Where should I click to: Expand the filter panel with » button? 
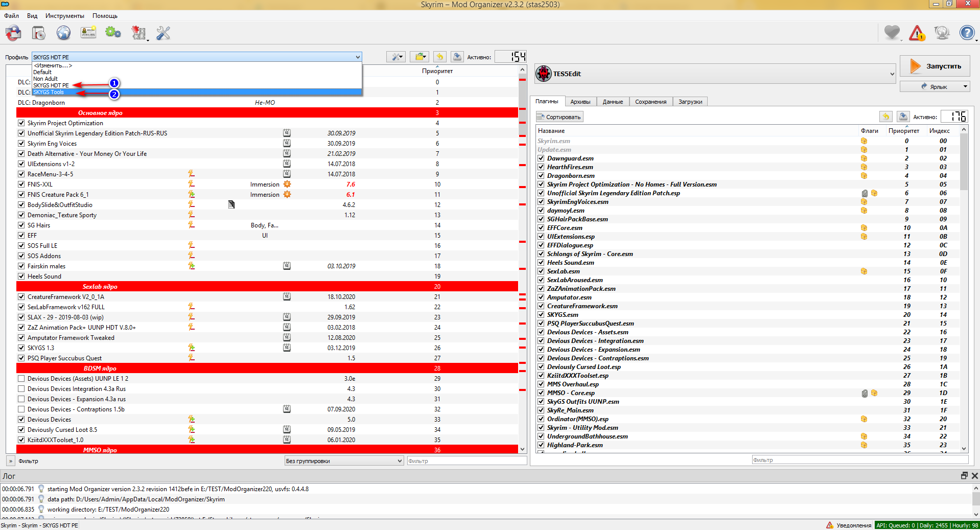coord(11,461)
